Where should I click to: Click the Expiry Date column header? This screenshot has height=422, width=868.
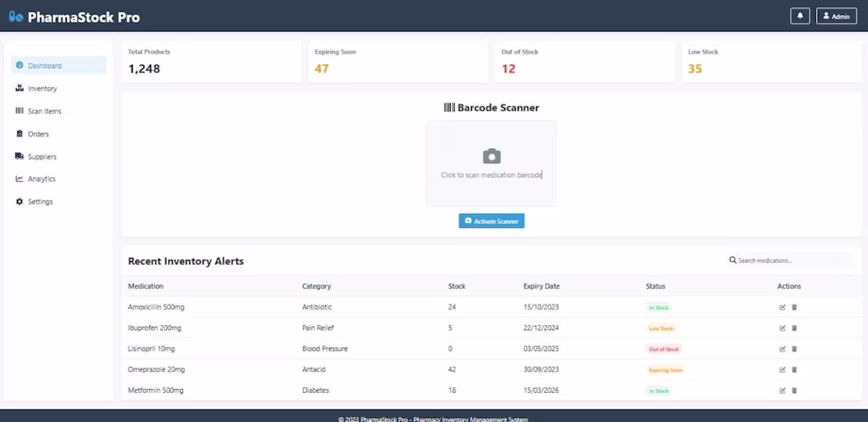pyautogui.click(x=541, y=286)
